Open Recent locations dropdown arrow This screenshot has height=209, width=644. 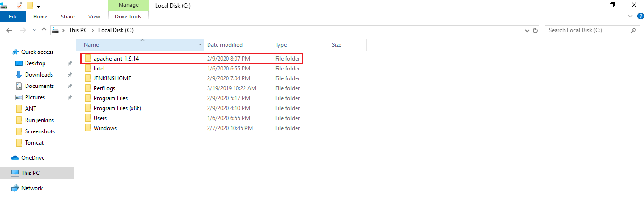coord(34,30)
